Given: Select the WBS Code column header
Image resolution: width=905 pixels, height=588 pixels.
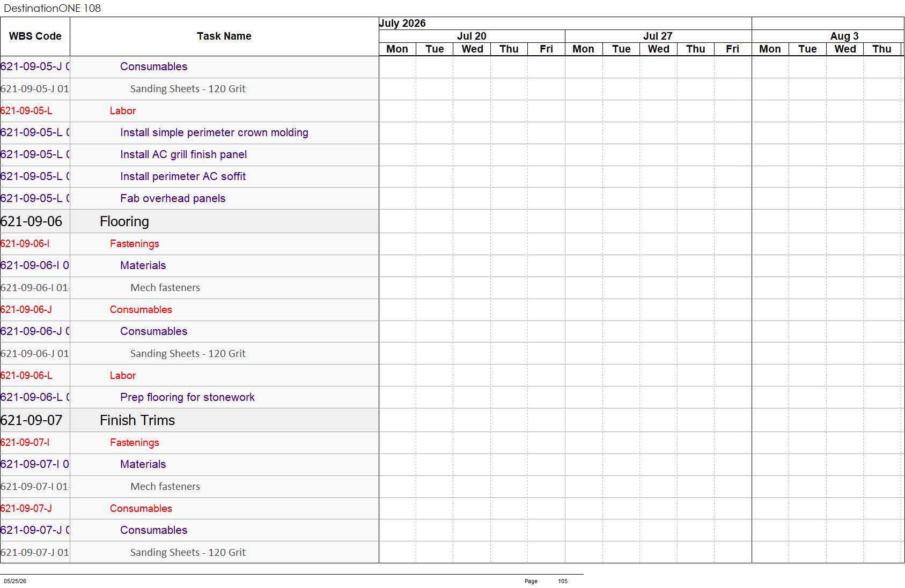Looking at the screenshot, I should pyautogui.click(x=35, y=36).
